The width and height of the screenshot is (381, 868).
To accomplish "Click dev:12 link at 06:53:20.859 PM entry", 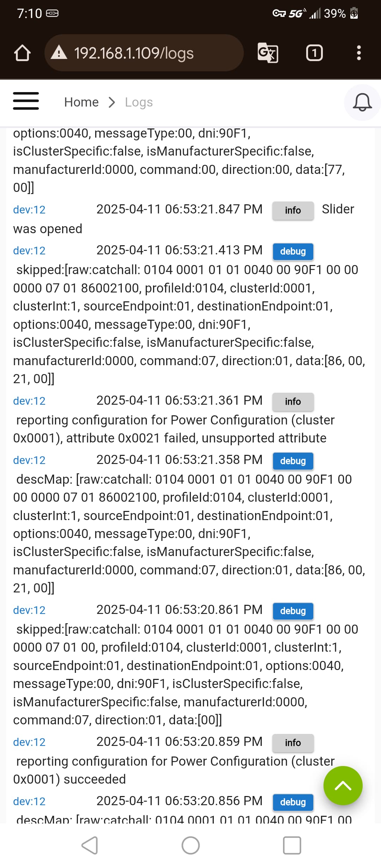I will click(29, 742).
